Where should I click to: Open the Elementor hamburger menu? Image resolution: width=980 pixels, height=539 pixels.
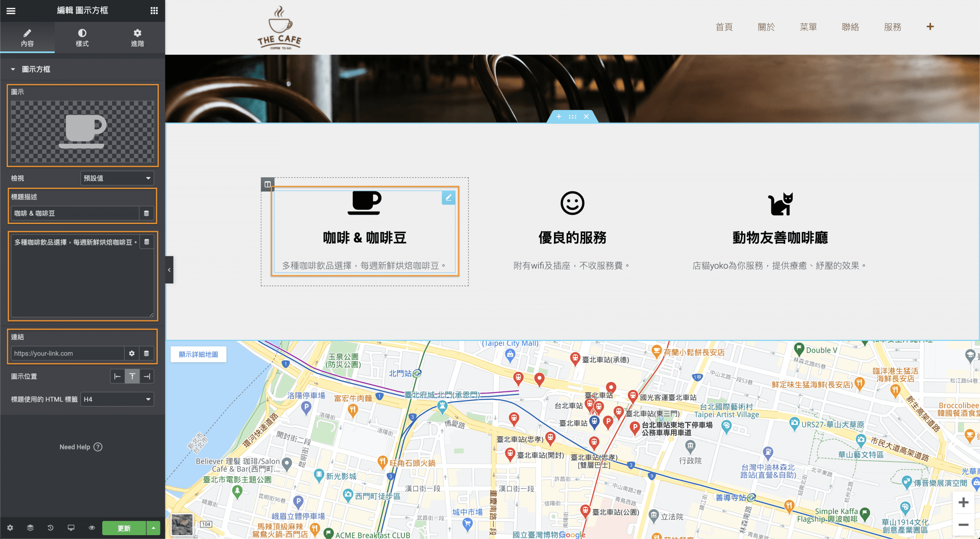(11, 11)
